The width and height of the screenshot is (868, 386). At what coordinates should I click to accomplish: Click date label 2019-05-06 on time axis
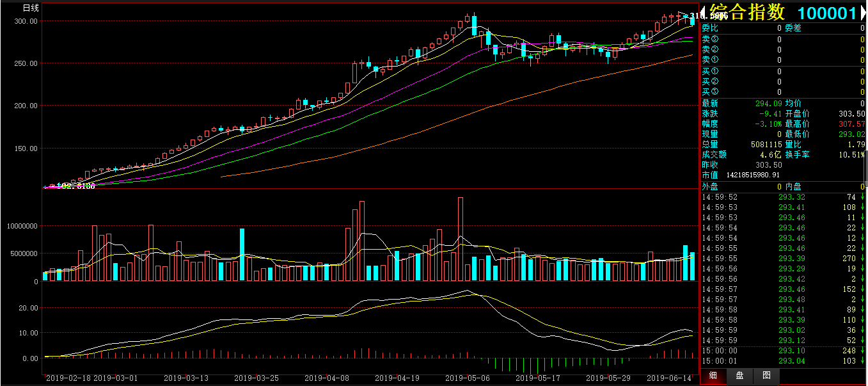pos(468,378)
